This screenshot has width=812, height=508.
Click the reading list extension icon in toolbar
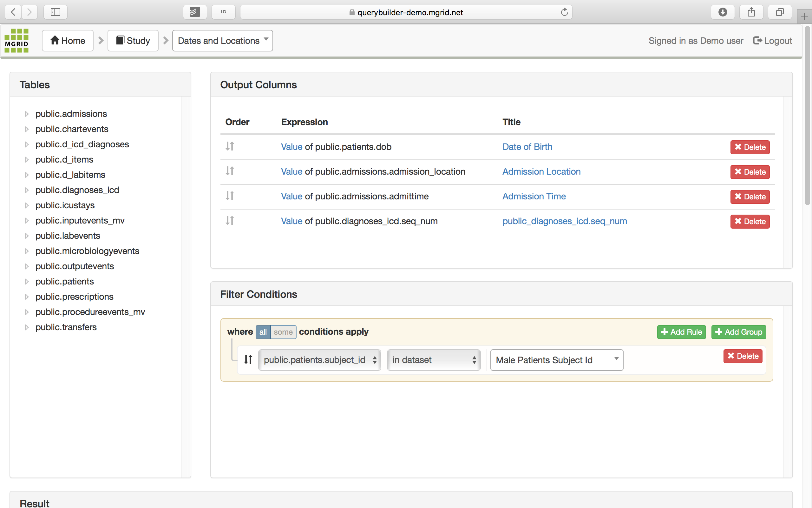195,12
